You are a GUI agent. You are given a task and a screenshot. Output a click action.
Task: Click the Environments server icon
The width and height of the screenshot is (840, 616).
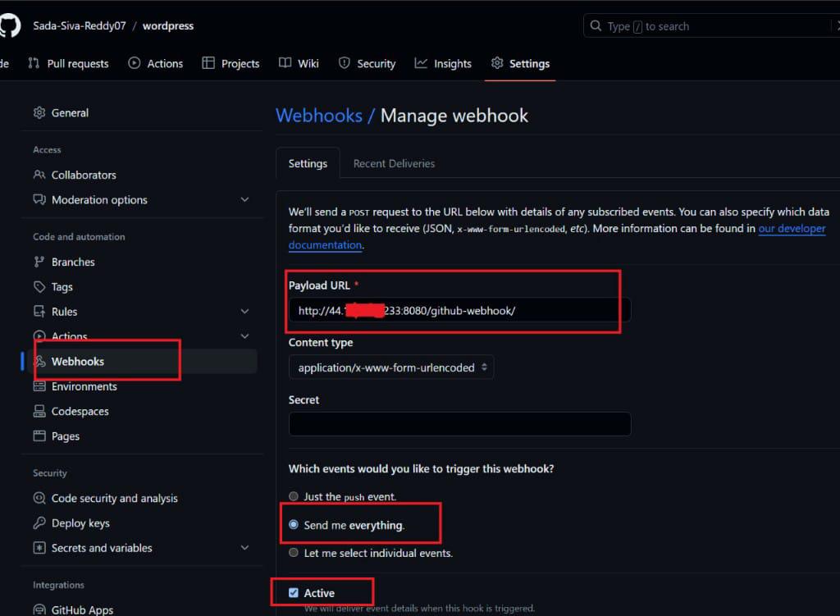39,386
